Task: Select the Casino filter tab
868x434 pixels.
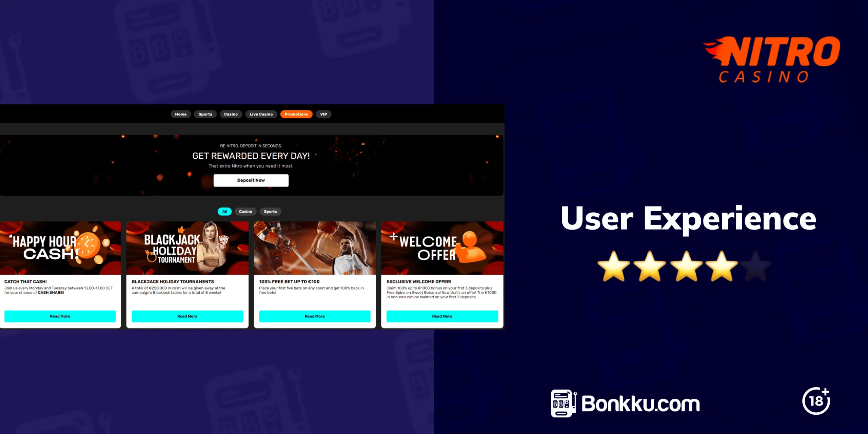Action: click(245, 211)
